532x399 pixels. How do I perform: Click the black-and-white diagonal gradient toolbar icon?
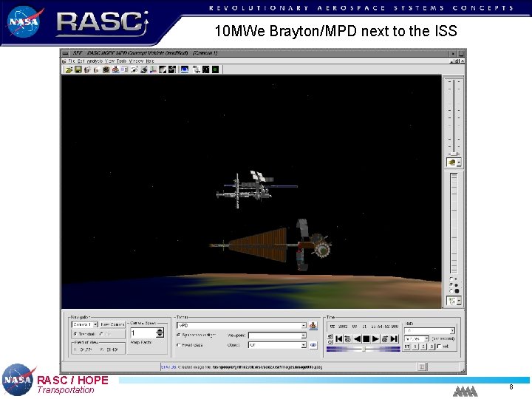pyautogui.click(x=163, y=69)
